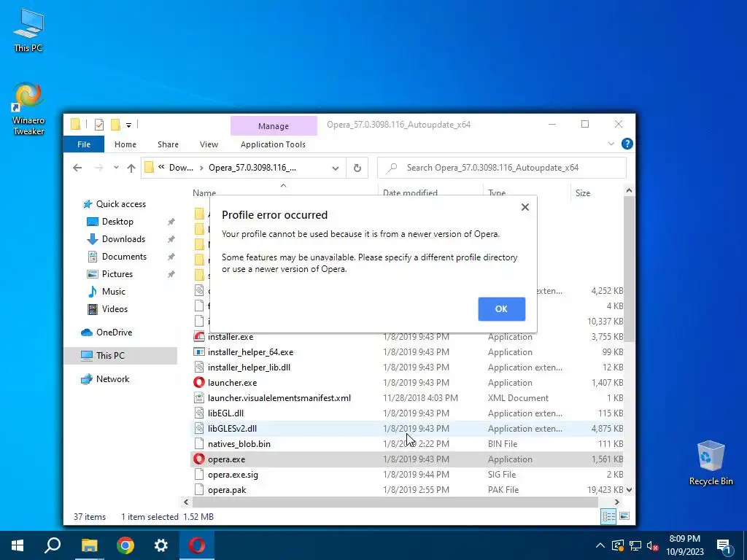
Task: Open Documents in the navigation pane
Action: tap(124, 257)
